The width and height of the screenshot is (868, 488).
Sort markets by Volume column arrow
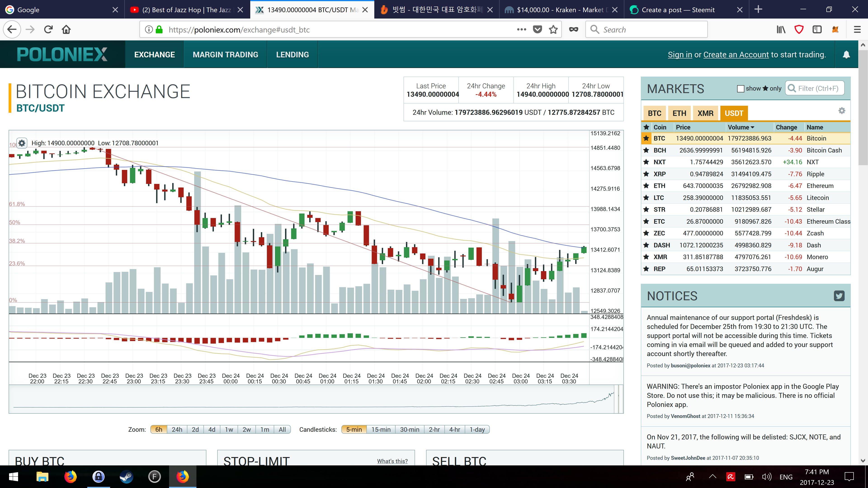752,127
